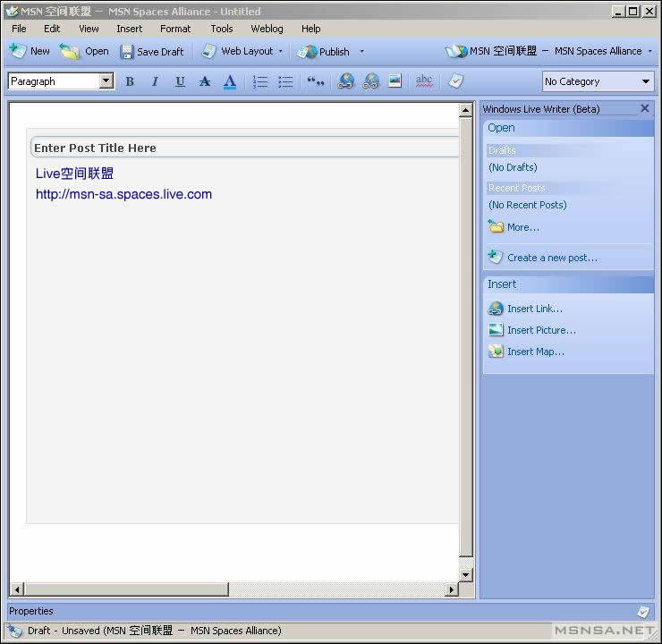Click More... in the Open panel

523,227
